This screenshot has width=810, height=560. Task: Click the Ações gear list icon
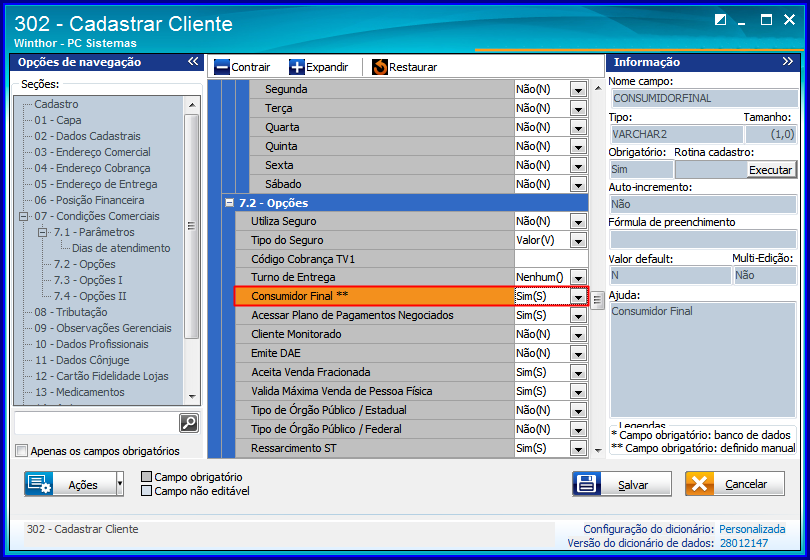click(39, 484)
